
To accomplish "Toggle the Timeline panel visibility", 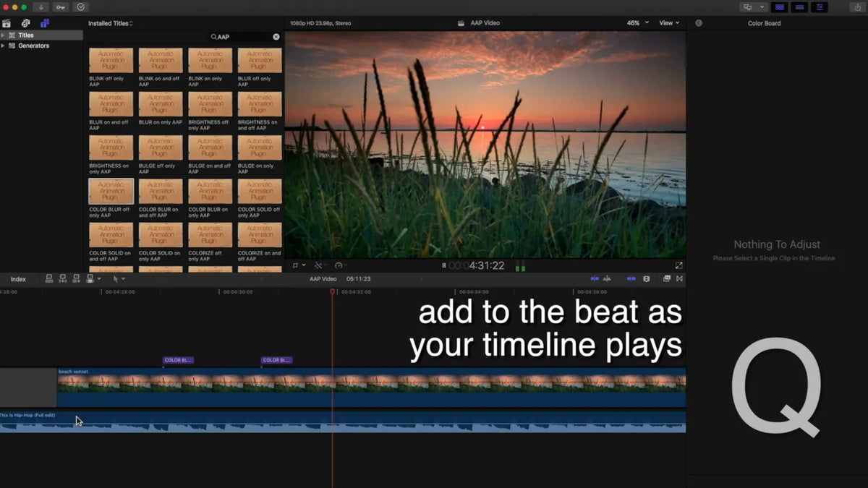I will (x=799, y=7).
